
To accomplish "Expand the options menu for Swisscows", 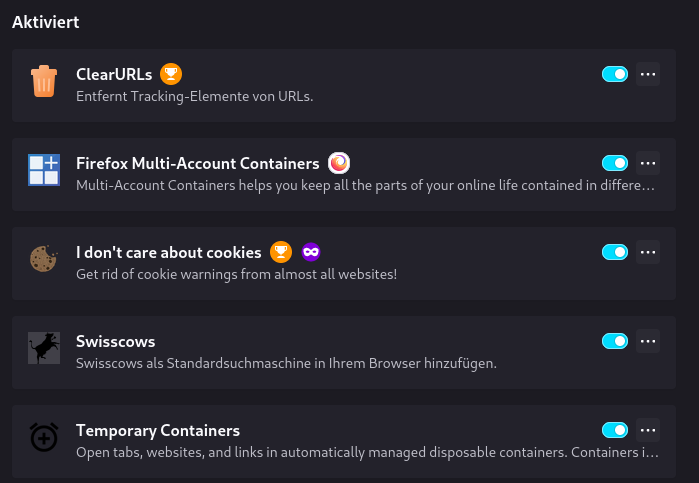I will point(648,341).
